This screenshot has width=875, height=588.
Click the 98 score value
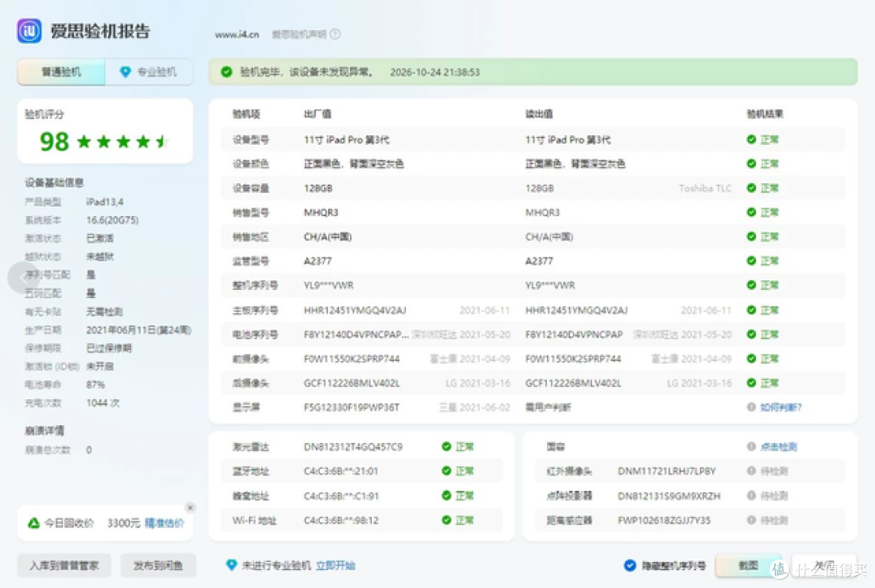point(54,142)
